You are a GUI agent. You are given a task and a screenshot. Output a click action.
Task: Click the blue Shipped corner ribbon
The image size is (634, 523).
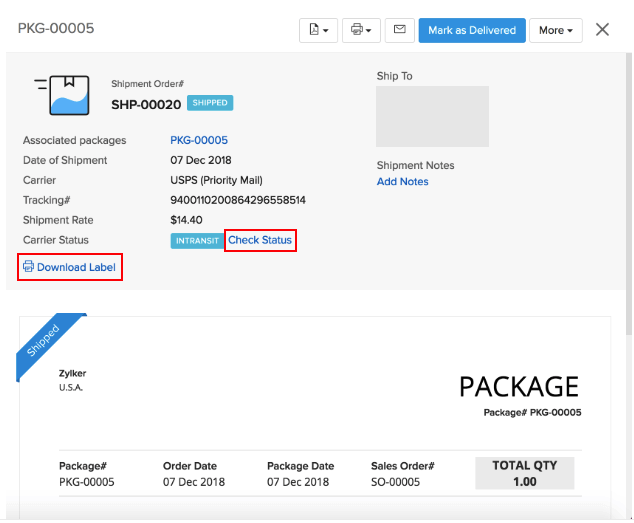pyautogui.click(x=47, y=345)
